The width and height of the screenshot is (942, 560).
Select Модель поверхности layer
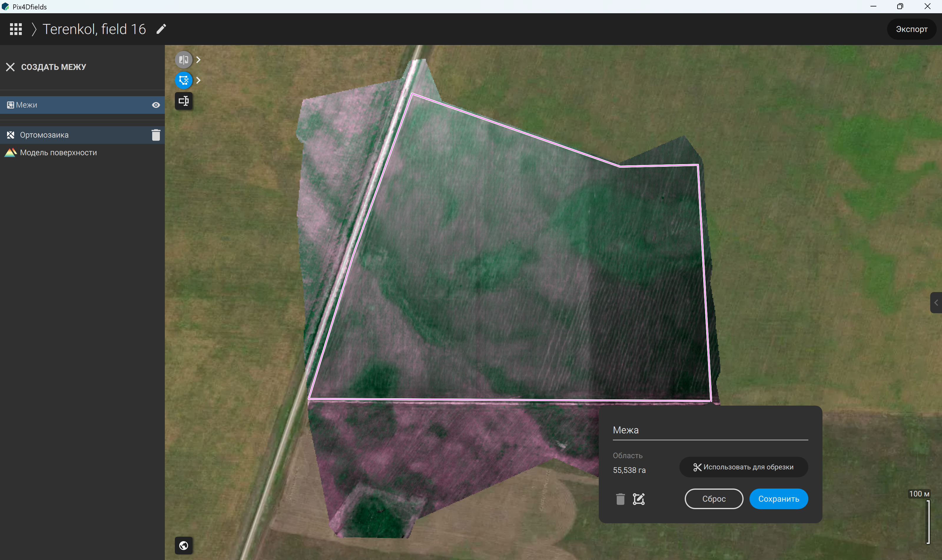click(82, 152)
